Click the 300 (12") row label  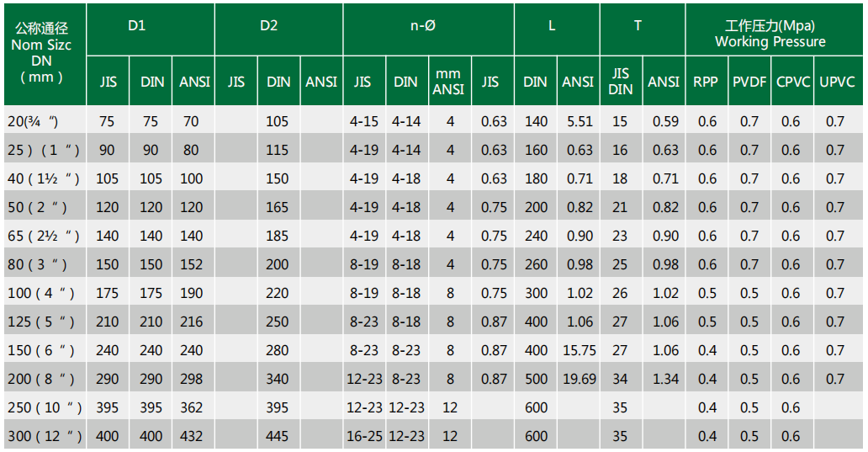45,436
